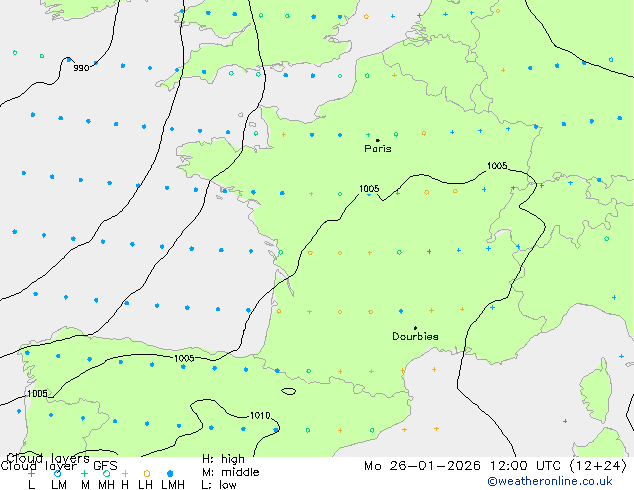634x490 pixels.
Task: Click the 'L: low' legend text
Action: [x=219, y=485]
